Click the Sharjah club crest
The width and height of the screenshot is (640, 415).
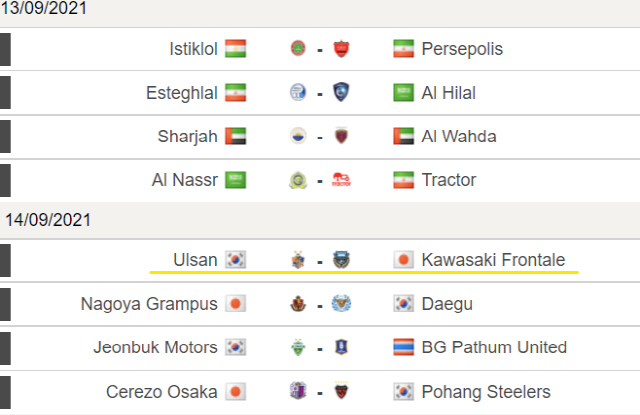[298, 136]
